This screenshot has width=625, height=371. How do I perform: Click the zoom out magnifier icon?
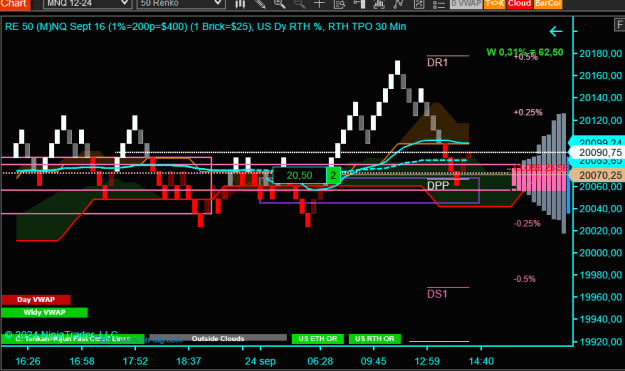point(299,4)
